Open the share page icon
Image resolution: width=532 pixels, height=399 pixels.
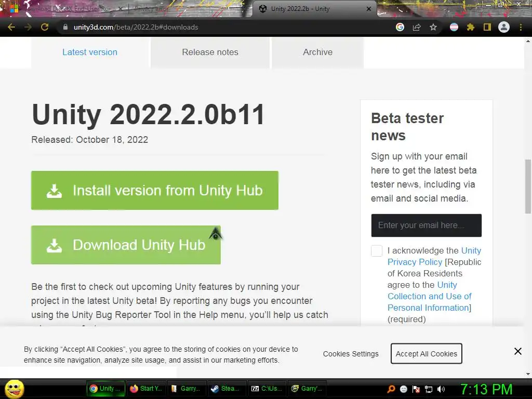(x=417, y=27)
